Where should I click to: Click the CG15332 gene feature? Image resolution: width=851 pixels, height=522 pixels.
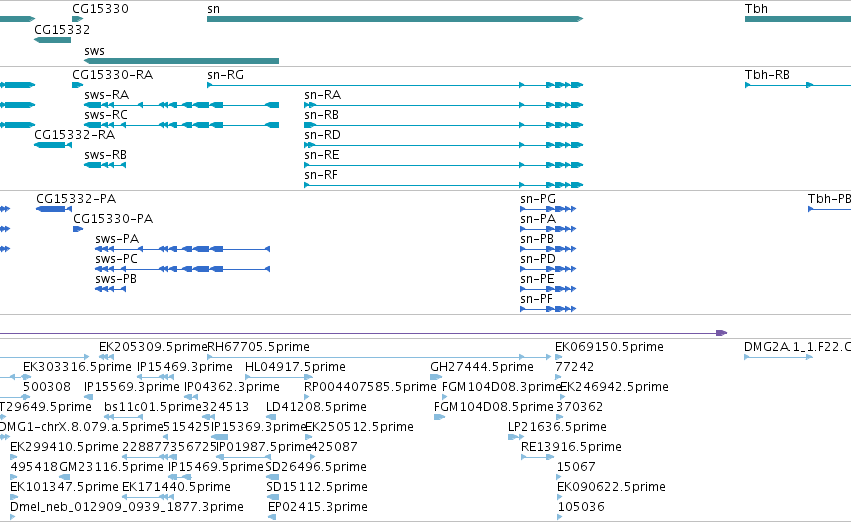(x=52, y=40)
